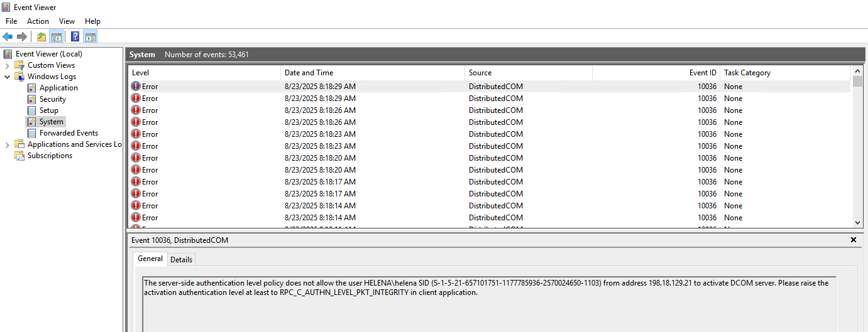Click the Up One Level folder icon
868x332 pixels.
point(41,36)
